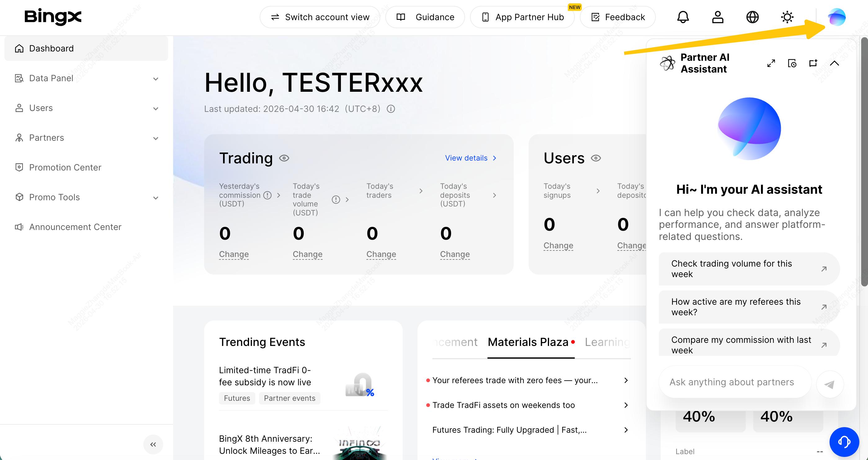Focus the 'Ask anything about partners' input
This screenshot has width=868, height=460.
pos(735,382)
